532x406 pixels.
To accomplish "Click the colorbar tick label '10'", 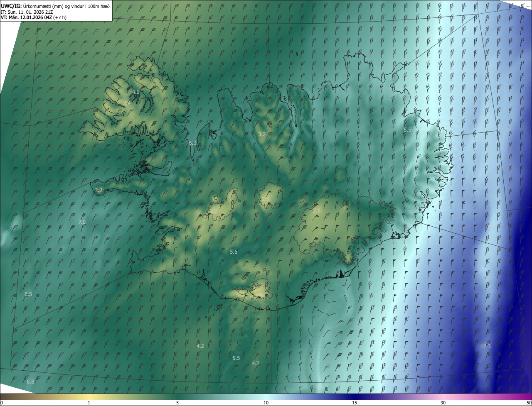I will coord(266,403).
